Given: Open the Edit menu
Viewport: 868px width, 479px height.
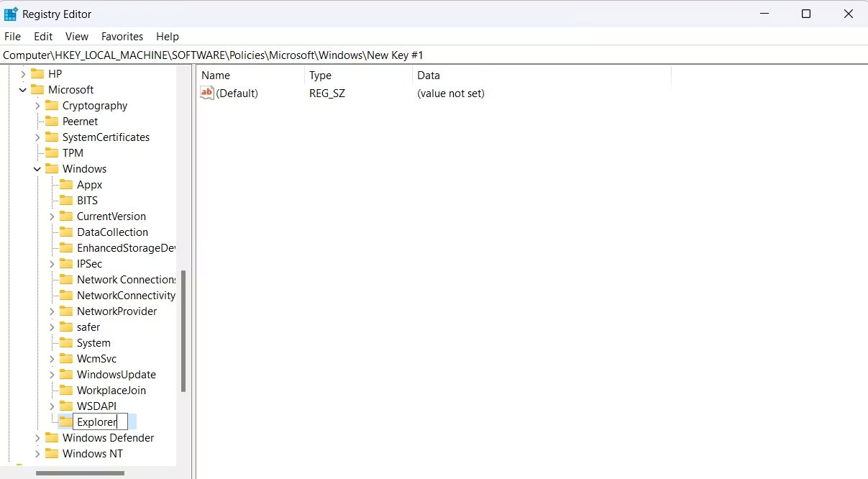Looking at the screenshot, I should (x=42, y=36).
